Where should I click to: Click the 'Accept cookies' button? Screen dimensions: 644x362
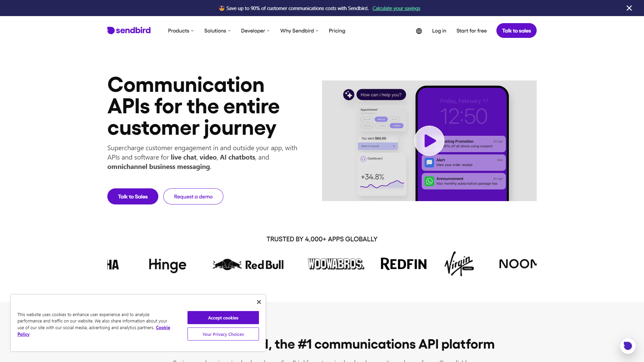(223, 317)
